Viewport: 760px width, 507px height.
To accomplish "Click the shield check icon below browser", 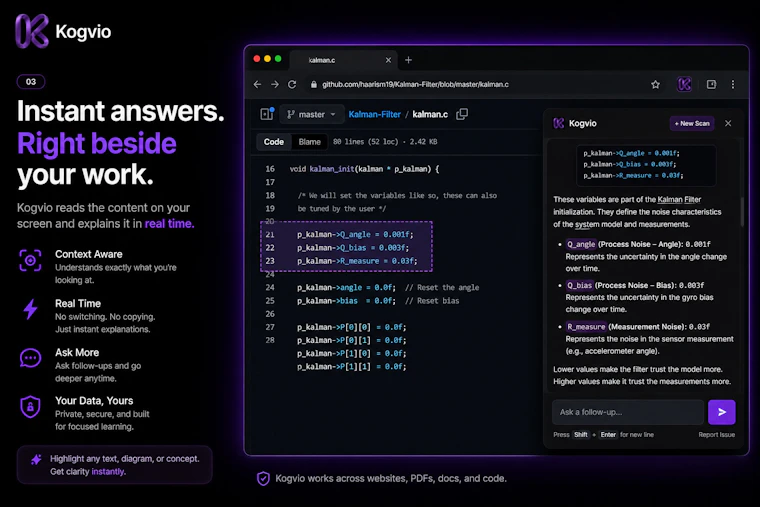I will click(263, 478).
